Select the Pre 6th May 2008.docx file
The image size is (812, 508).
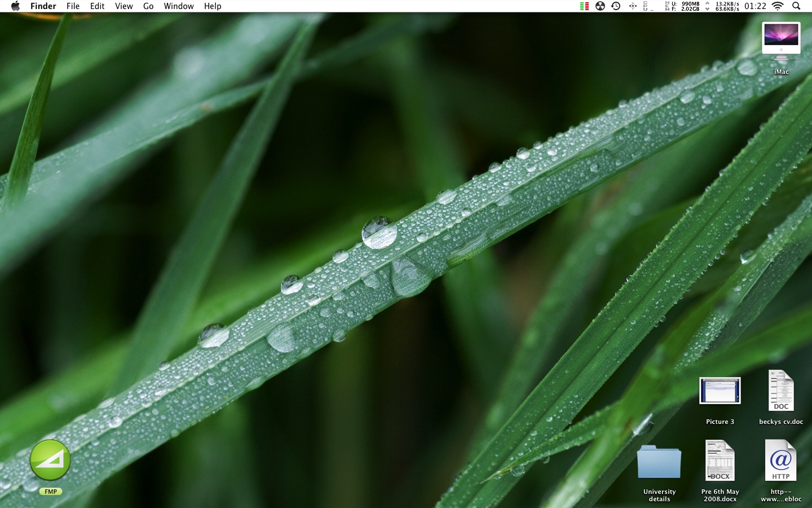click(720, 461)
